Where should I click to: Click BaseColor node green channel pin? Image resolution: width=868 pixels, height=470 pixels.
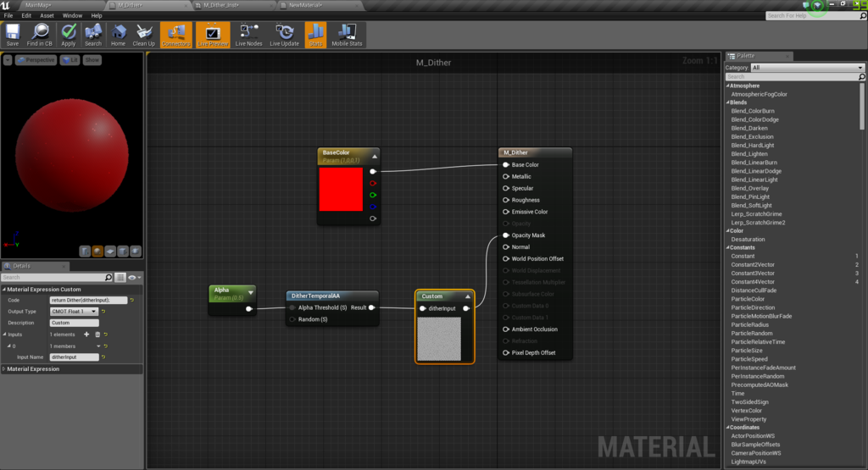[x=373, y=195]
